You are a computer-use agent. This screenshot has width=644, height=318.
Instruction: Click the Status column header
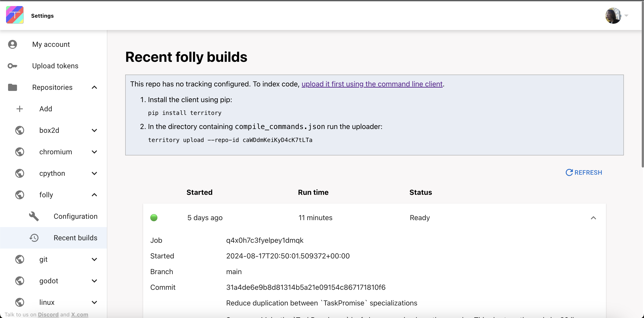[420, 192]
